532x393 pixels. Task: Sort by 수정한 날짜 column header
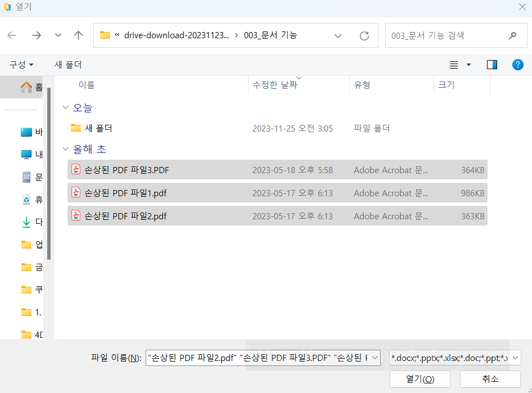pyautogui.click(x=275, y=85)
